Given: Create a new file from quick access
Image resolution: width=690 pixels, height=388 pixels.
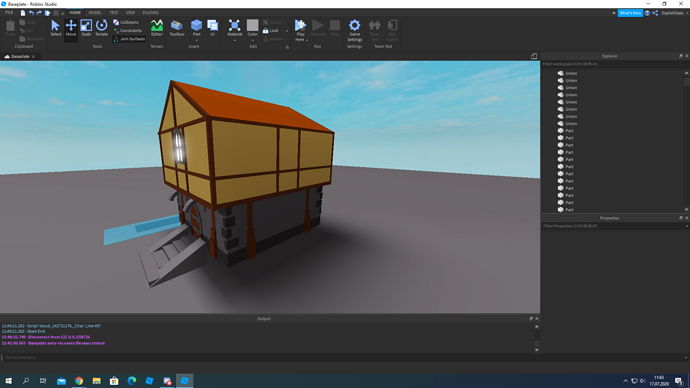Looking at the screenshot, I should point(23,13).
